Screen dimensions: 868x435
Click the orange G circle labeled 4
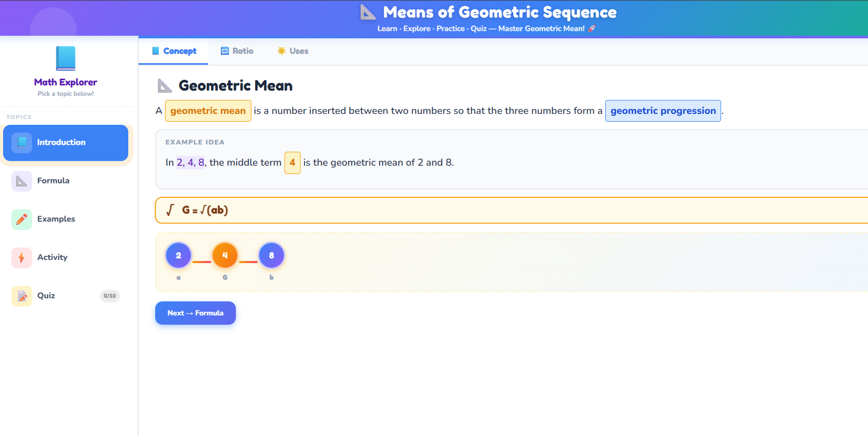pos(225,255)
